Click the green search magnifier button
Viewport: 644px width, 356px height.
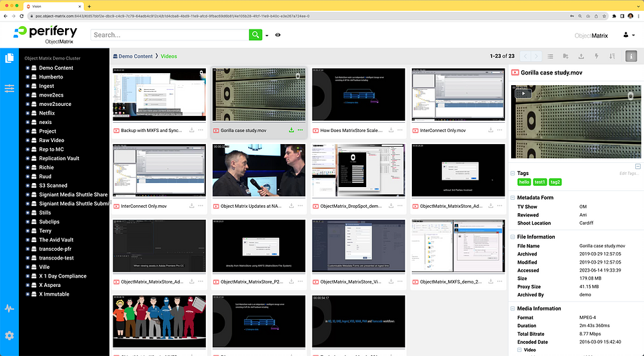(256, 35)
